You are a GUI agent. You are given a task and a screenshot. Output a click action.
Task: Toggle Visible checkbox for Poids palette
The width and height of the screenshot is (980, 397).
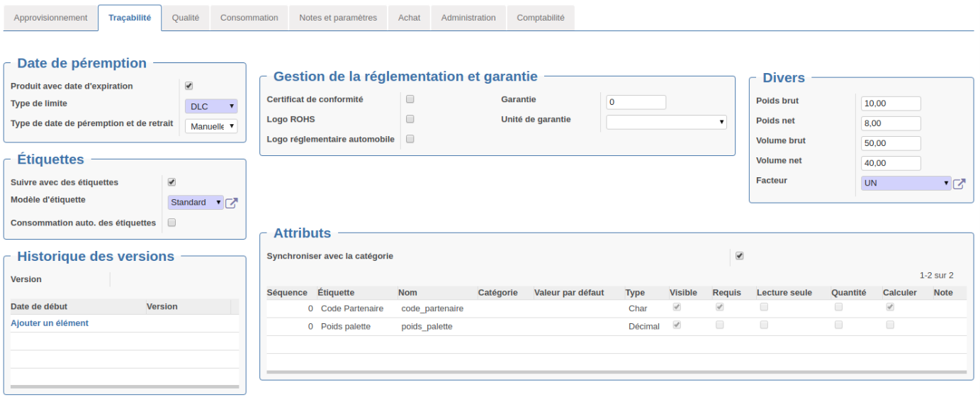[x=677, y=325]
